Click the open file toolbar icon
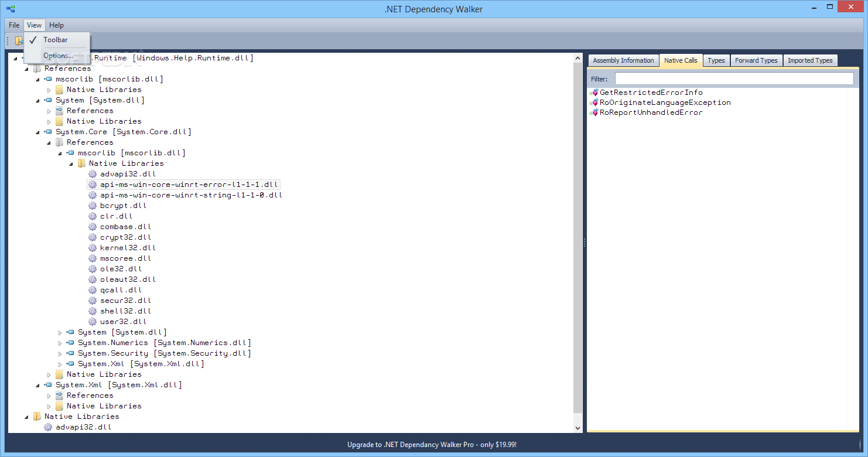Image resolution: width=868 pixels, height=457 pixels. coord(19,40)
